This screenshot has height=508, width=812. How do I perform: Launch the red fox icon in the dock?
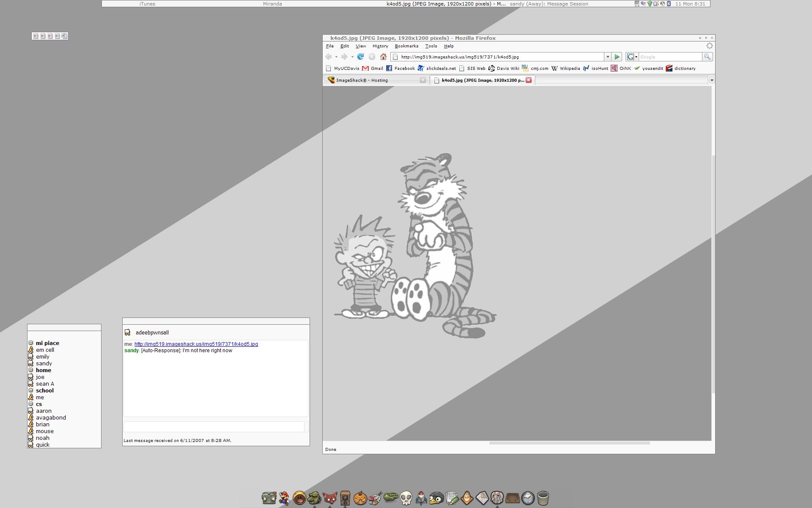point(330,498)
